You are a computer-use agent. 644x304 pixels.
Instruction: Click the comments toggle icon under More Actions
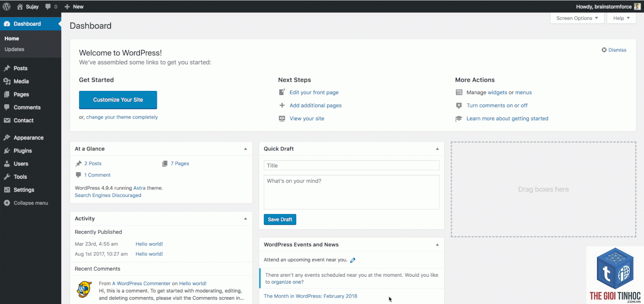[459, 105]
